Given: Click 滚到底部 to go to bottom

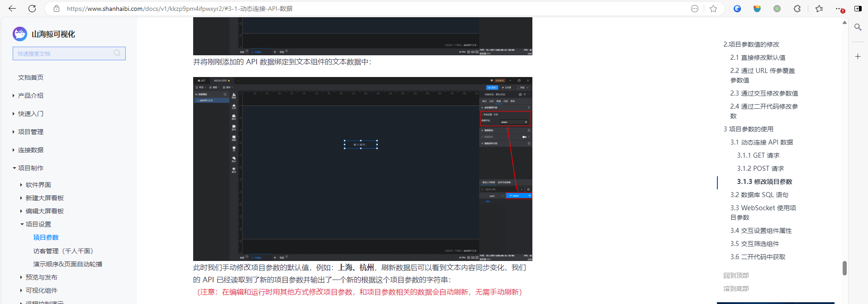Looking at the screenshot, I should coord(736,289).
